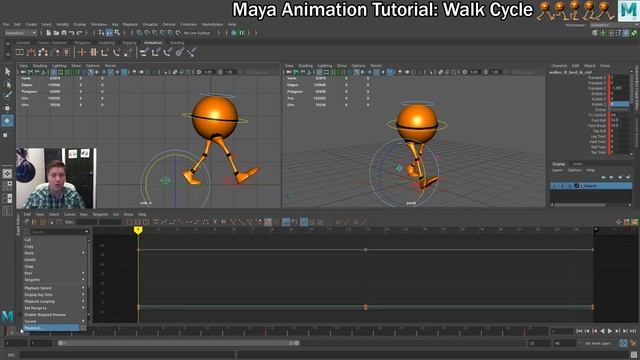Click the single-pane layout icon in left sidebar
This screenshot has height=360, width=640.
click(x=7, y=173)
